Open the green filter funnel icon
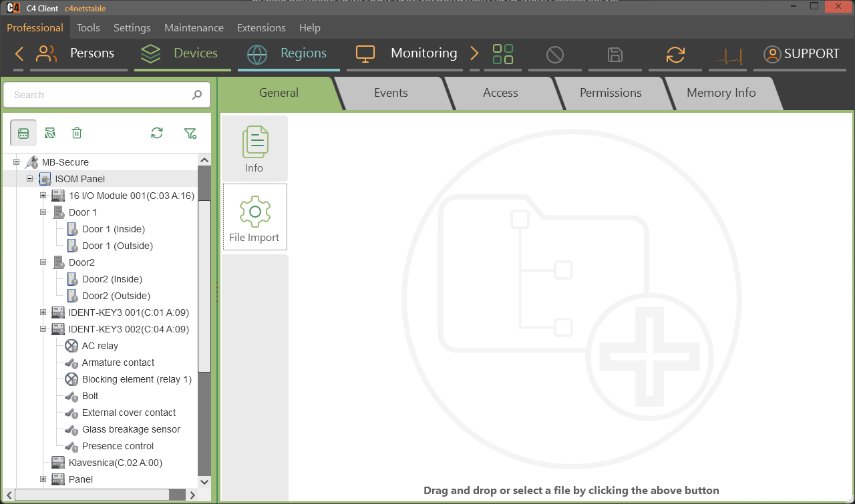 (190, 134)
